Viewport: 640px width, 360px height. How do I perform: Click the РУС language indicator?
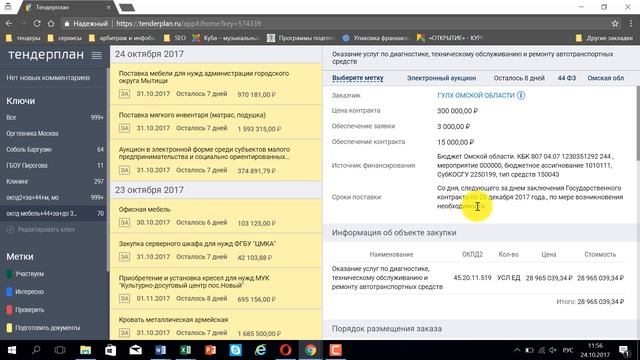tap(568, 350)
